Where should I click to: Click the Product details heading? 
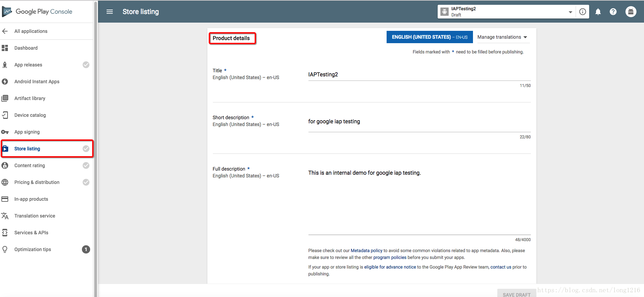click(x=231, y=38)
